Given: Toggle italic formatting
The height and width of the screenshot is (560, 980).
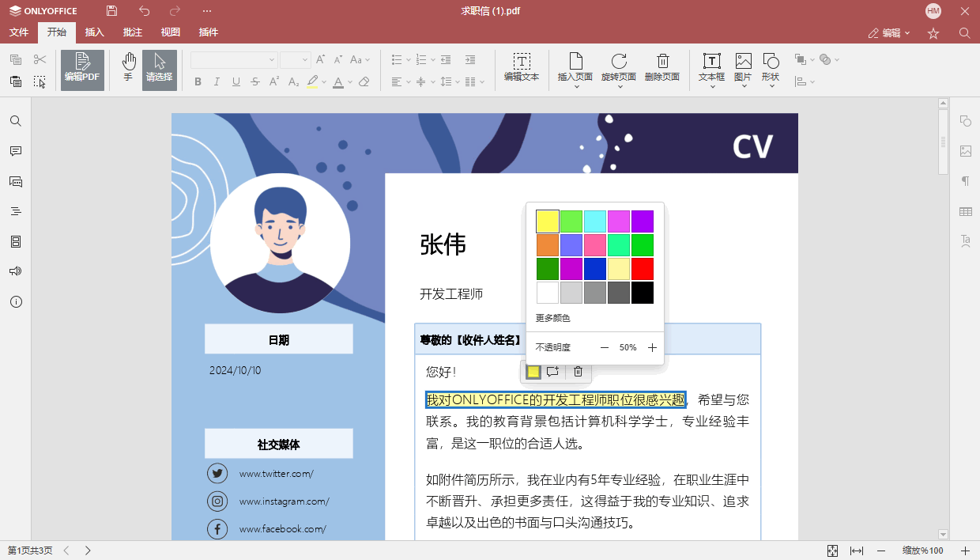Looking at the screenshot, I should pyautogui.click(x=216, y=81).
